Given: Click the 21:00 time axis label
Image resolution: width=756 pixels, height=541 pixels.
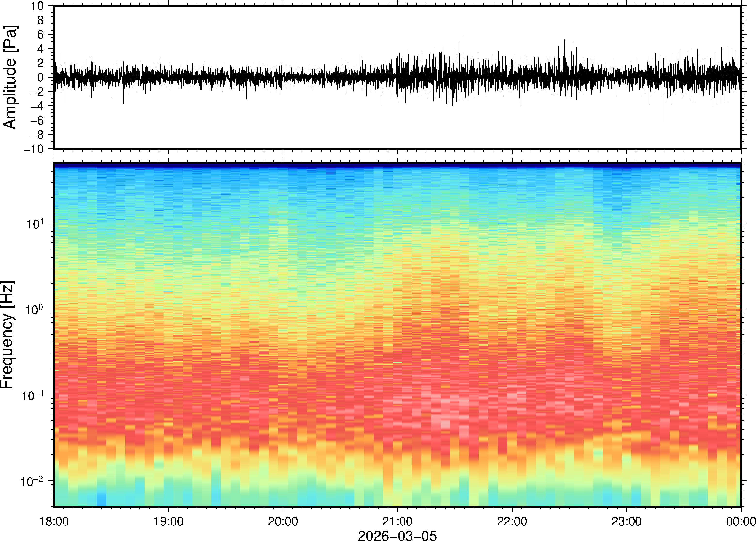Looking at the screenshot, I should [x=397, y=521].
